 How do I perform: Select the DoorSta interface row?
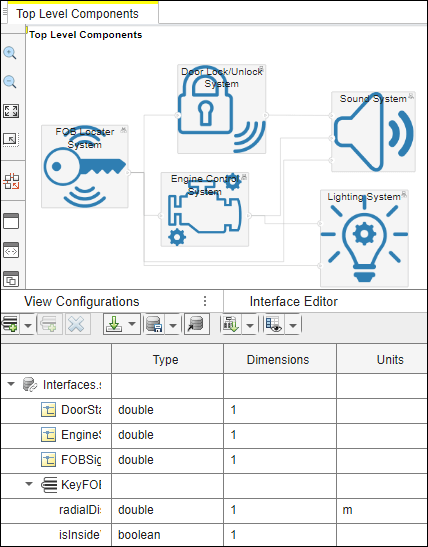[214, 410]
